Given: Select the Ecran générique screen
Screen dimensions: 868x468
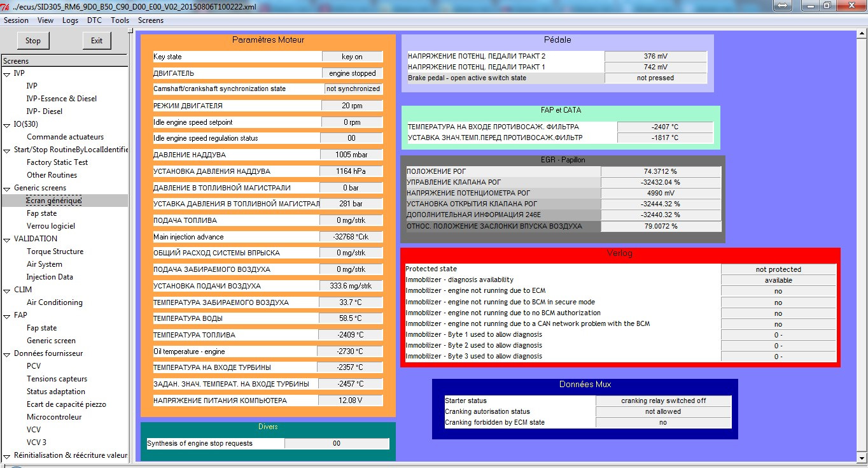Looking at the screenshot, I should [54, 201].
